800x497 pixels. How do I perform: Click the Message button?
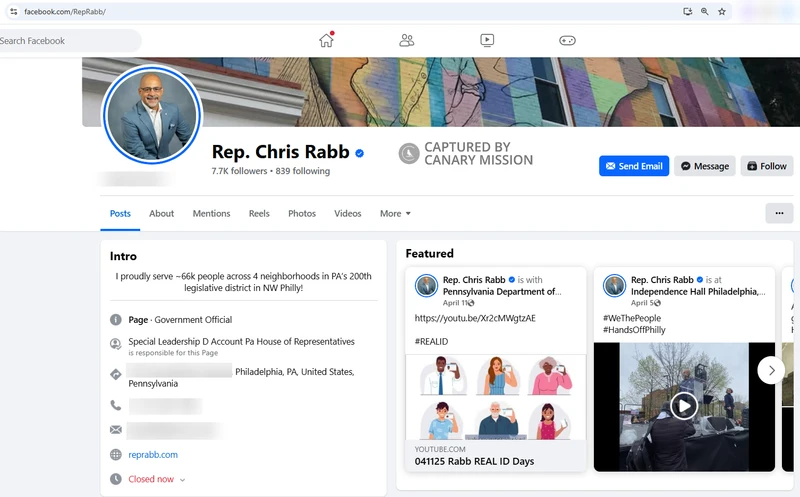[704, 166]
